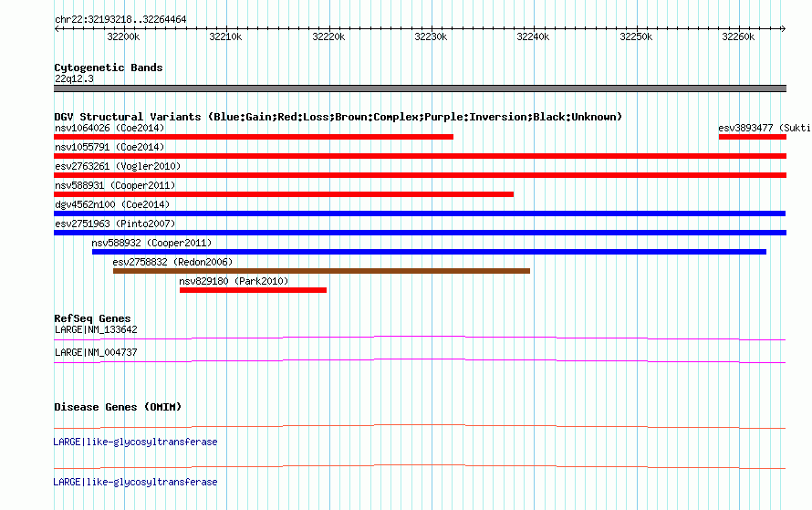The image size is (812, 510).
Task: Click the nsv1055791 (Coe2014) label
Action: 109,147
